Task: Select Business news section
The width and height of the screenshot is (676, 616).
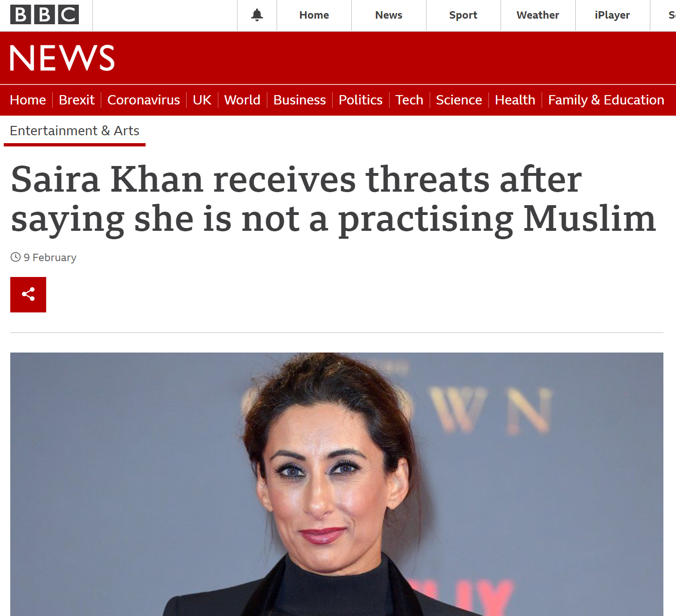Action: click(300, 100)
